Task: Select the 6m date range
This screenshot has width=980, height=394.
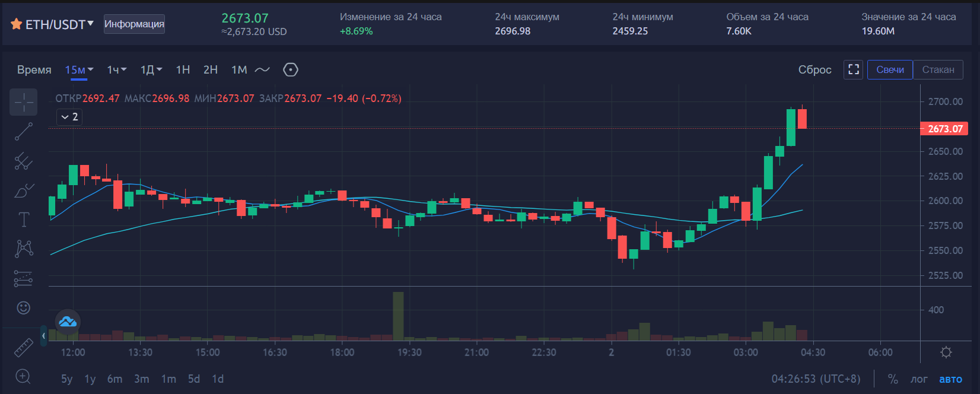Action: click(114, 379)
